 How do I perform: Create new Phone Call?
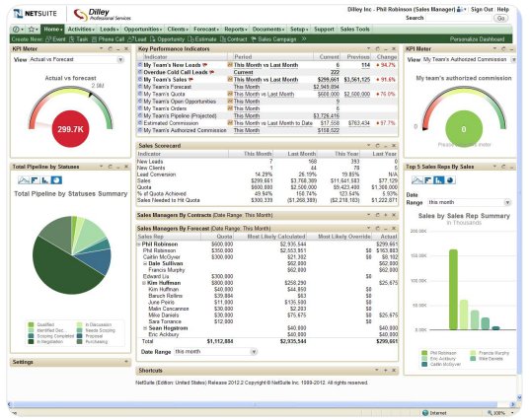tap(109, 39)
